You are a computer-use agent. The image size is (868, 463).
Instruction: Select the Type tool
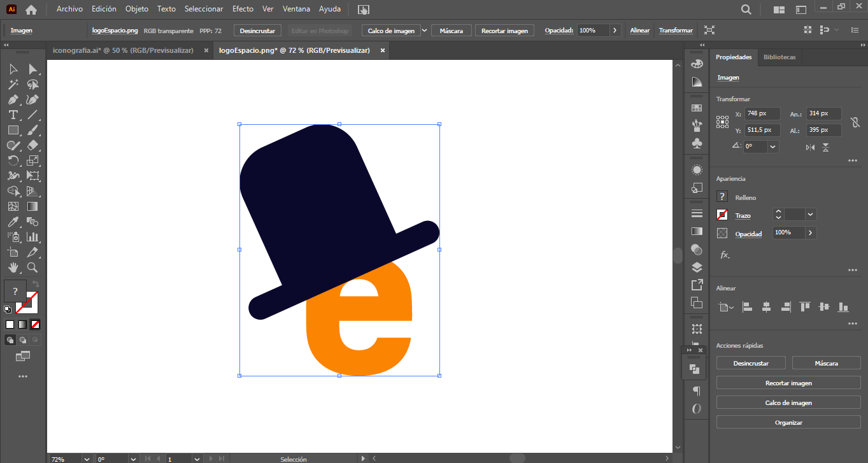13,115
